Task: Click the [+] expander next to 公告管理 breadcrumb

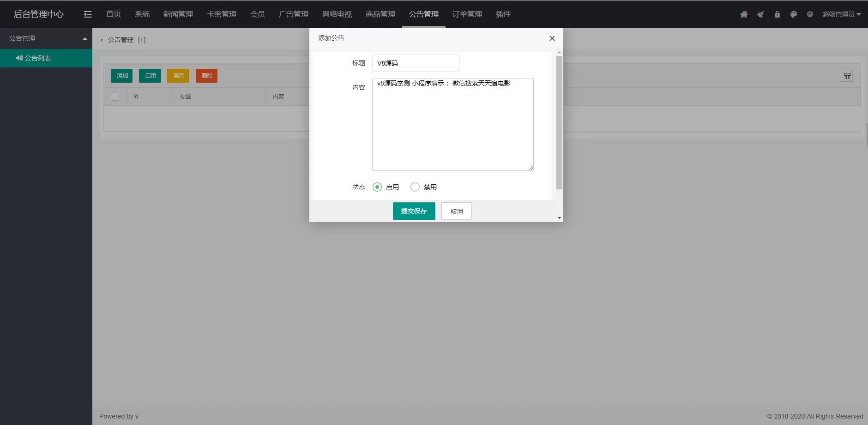Action: coord(142,40)
